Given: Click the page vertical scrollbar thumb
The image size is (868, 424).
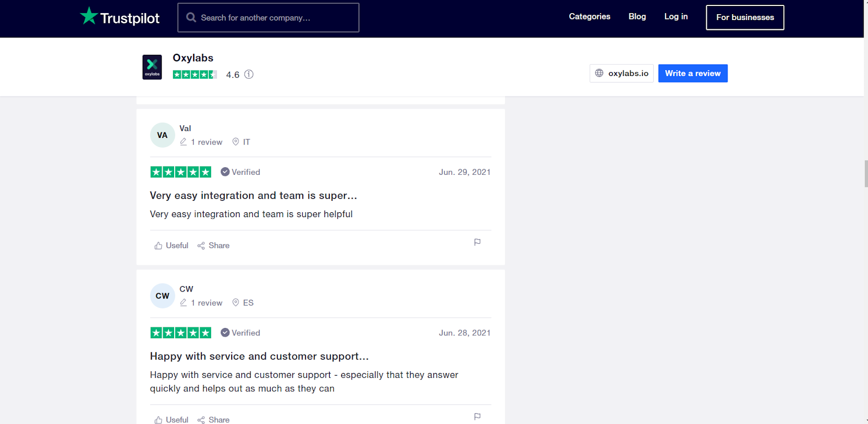Looking at the screenshot, I should 866,174.
